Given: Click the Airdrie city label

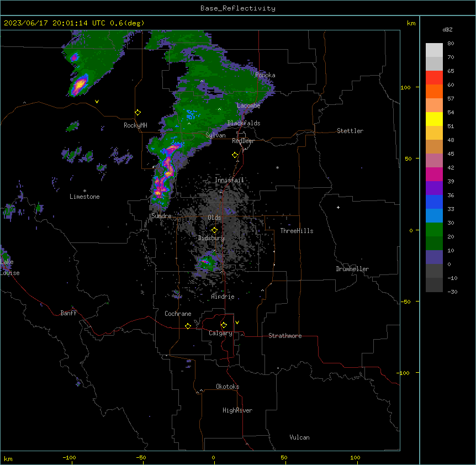Looking at the screenshot, I should pyautogui.click(x=223, y=297).
